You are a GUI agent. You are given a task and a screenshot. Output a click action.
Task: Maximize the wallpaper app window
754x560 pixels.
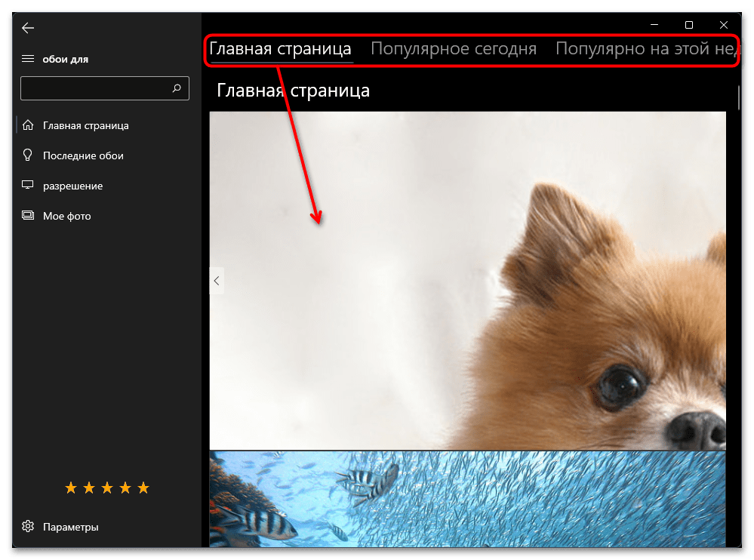click(689, 24)
